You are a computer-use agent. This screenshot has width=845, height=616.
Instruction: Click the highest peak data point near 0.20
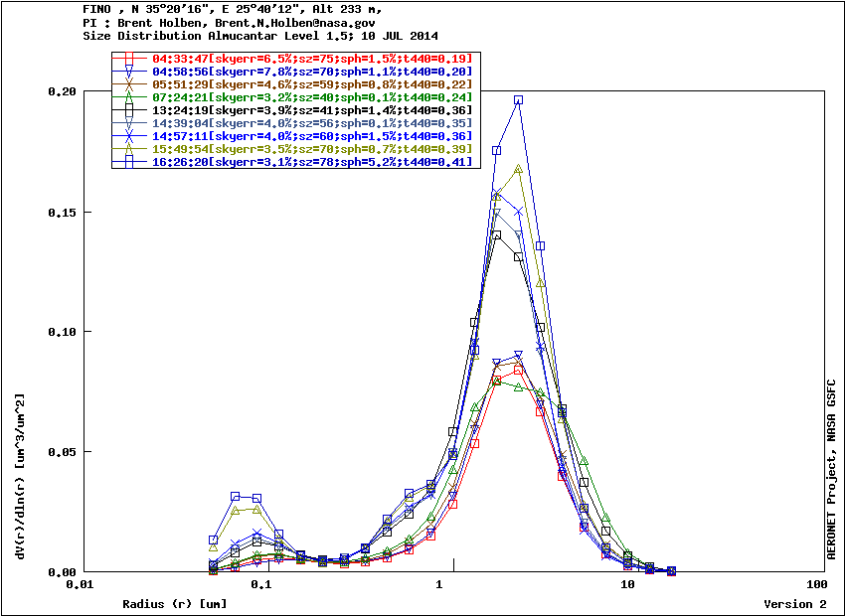518,100
